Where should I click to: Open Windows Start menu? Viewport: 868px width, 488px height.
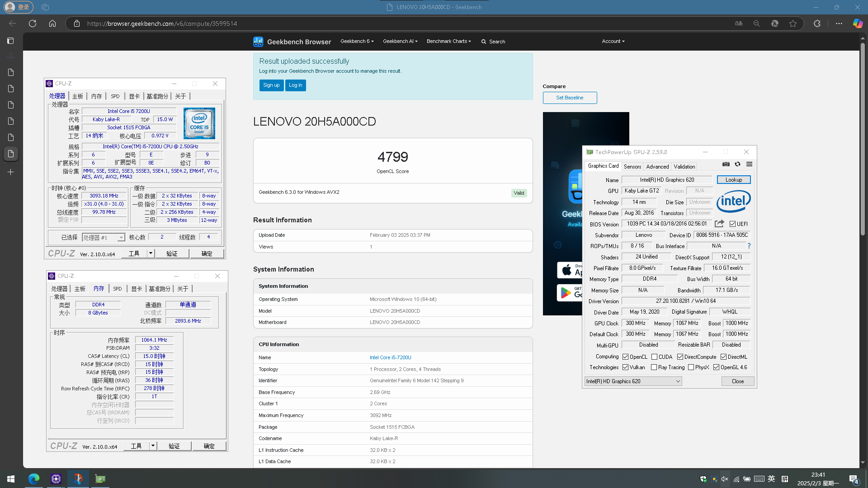click(11, 479)
